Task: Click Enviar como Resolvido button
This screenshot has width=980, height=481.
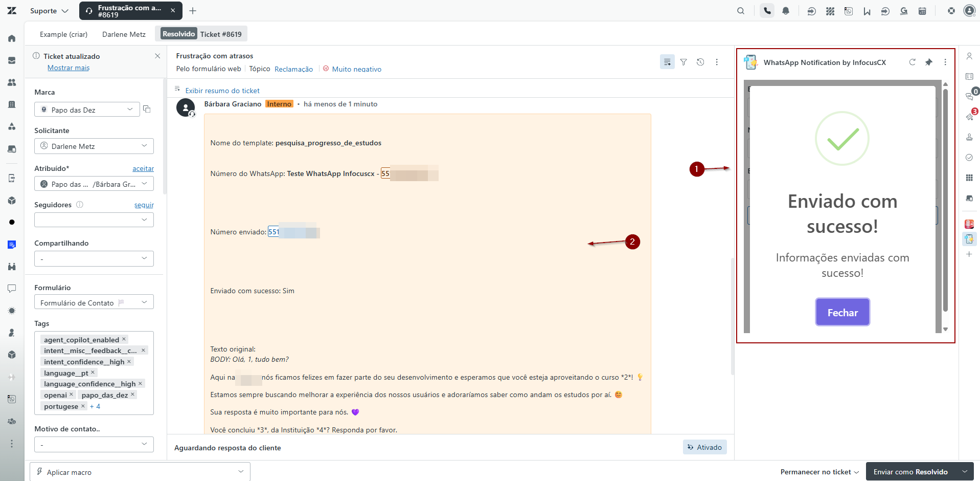Action: [x=911, y=472]
